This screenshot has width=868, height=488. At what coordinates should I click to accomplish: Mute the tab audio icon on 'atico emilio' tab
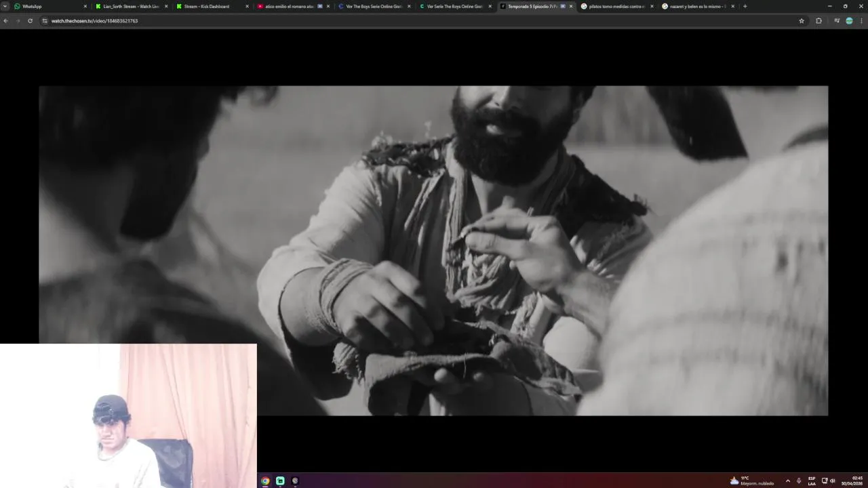pos(320,6)
